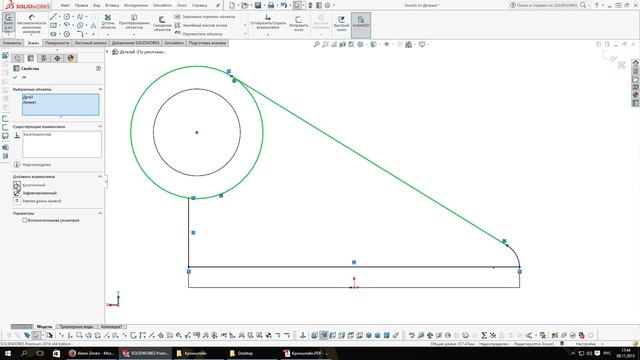Select the tangency entry in Existing Relations list
The height and width of the screenshot is (360, 640).
[x=37, y=134]
